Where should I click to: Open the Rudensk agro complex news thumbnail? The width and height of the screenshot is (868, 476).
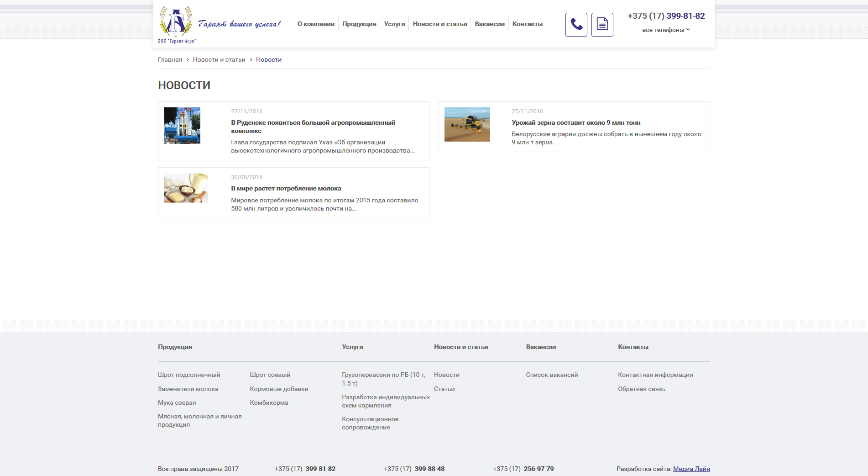click(x=182, y=126)
